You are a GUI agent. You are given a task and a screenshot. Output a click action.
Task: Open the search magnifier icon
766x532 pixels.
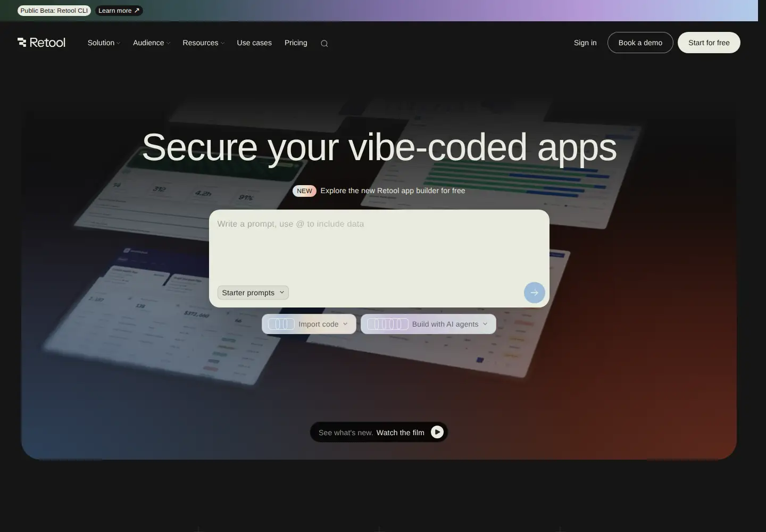click(324, 44)
